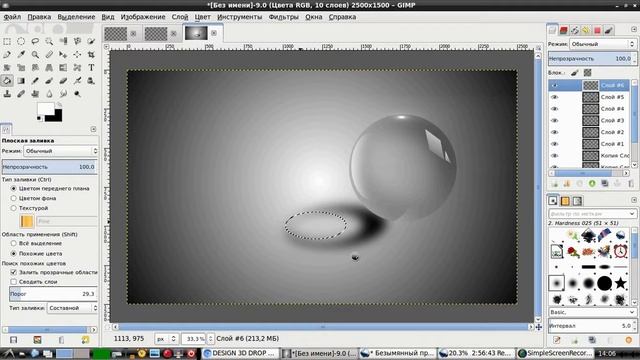Image resolution: width=640 pixels, height=360 pixels.
Task: Enable the 'Сводить слои' checkbox
Action: pos(13,282)
